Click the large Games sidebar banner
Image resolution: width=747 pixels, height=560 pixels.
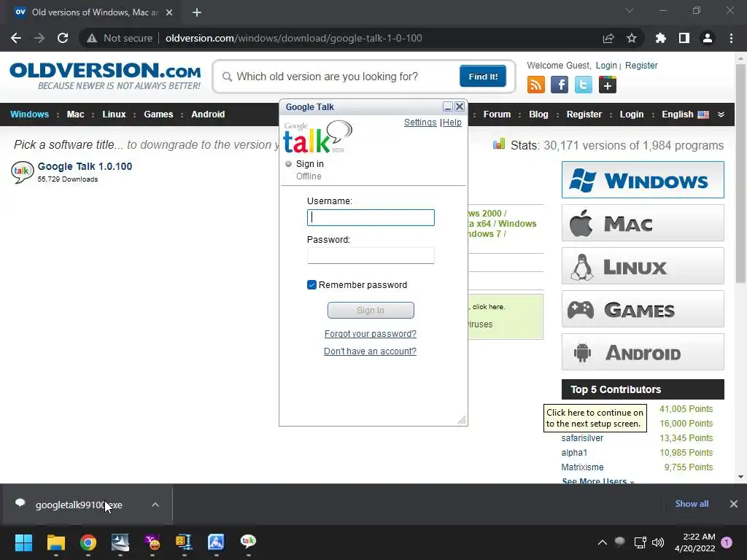[x=643, y=309]
